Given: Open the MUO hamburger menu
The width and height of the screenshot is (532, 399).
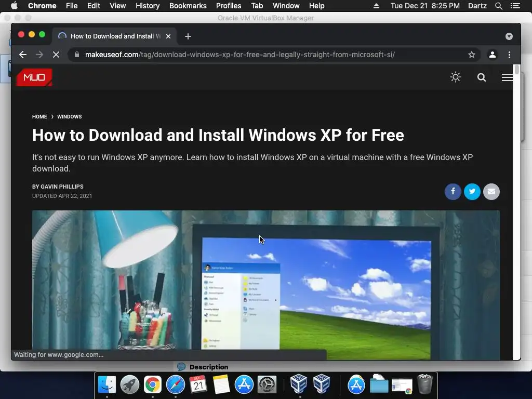Looking at the screenshot, I should (x=507, y=77).
